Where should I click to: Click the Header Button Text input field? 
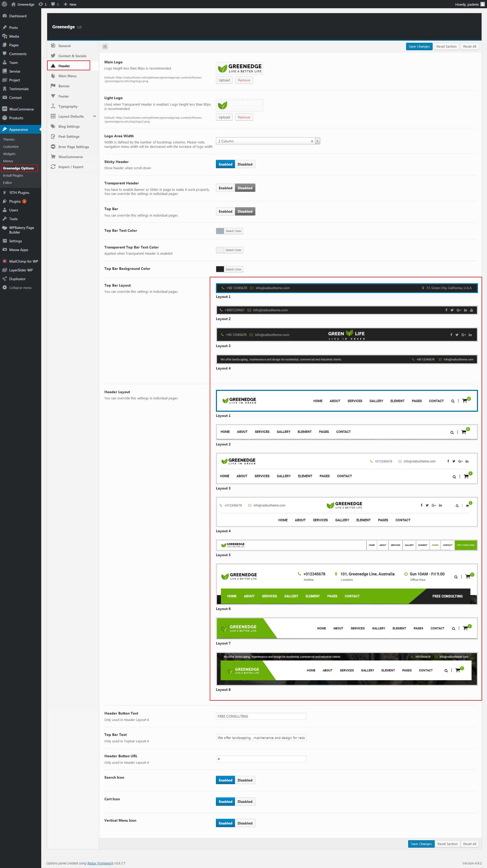click(x=261, y=716)
